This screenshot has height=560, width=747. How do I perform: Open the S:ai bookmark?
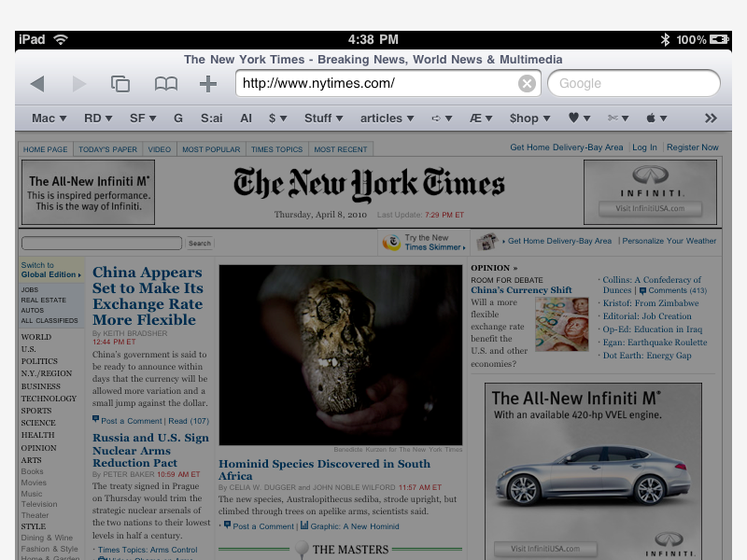(x=212, y=119)
